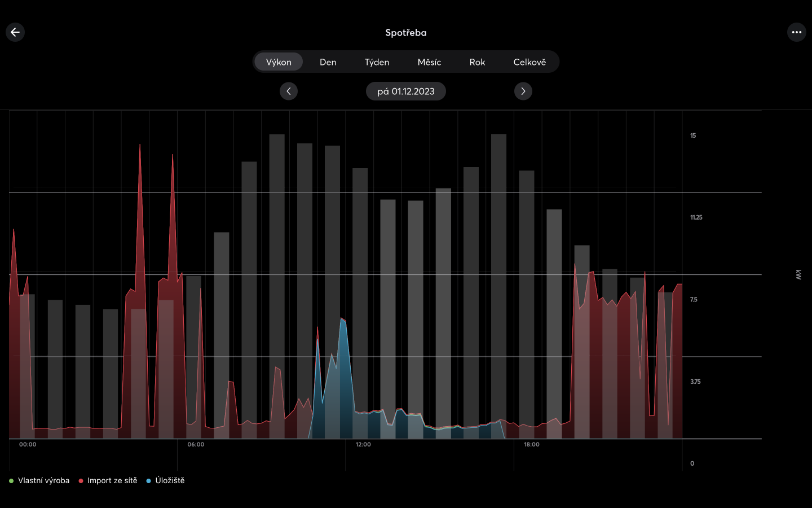This screenshot has width=812, height=508.
Task: Click the highest red import spike in chart
Action: (x=140, y=147)
